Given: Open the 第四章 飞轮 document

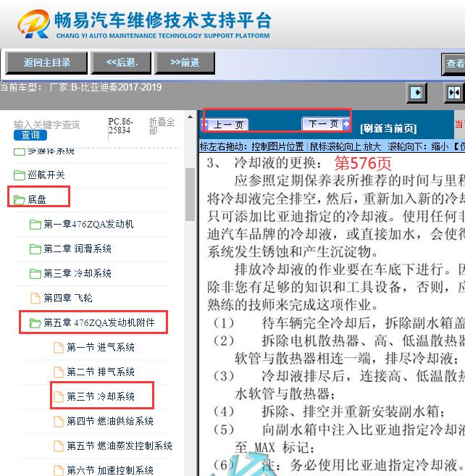Looking at the screenshot, I should coord(68,298).
